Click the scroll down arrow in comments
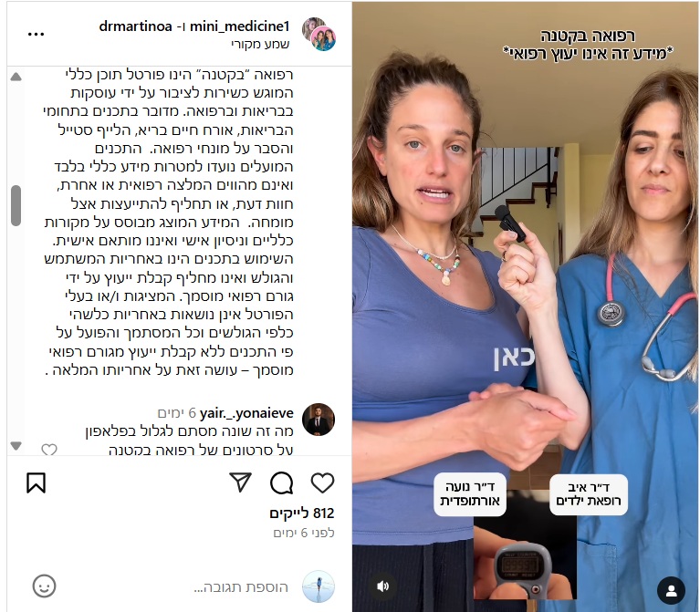 (16, 445)
